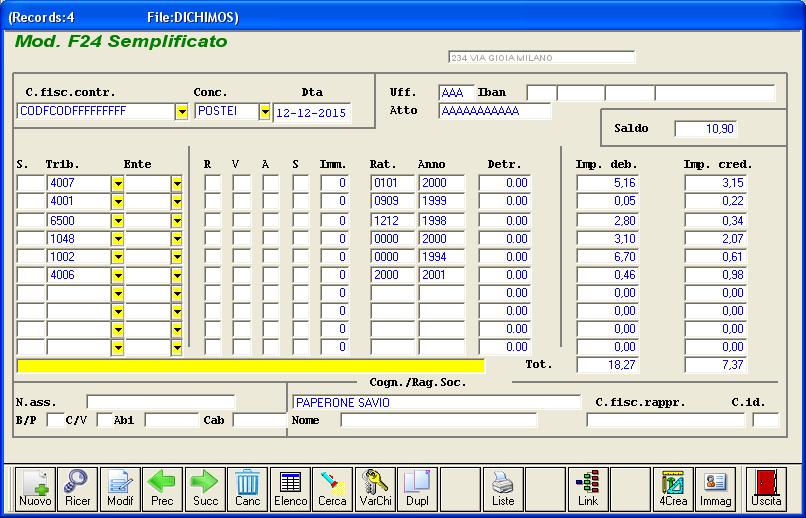
Task: Click the Saldo field showing 10,90
Action: (705, 128)
